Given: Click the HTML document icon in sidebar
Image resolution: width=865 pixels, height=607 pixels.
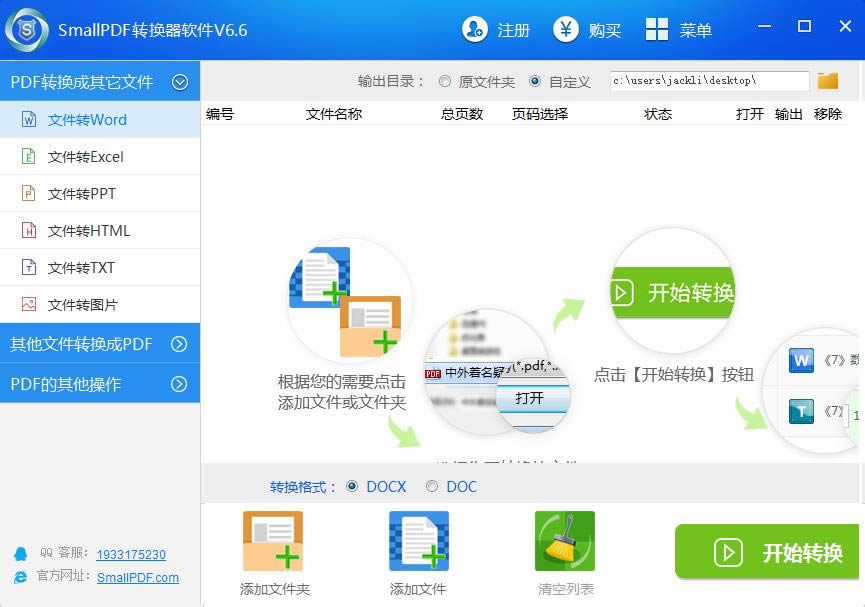Looking at the screenshot, I should click(29, 230).
